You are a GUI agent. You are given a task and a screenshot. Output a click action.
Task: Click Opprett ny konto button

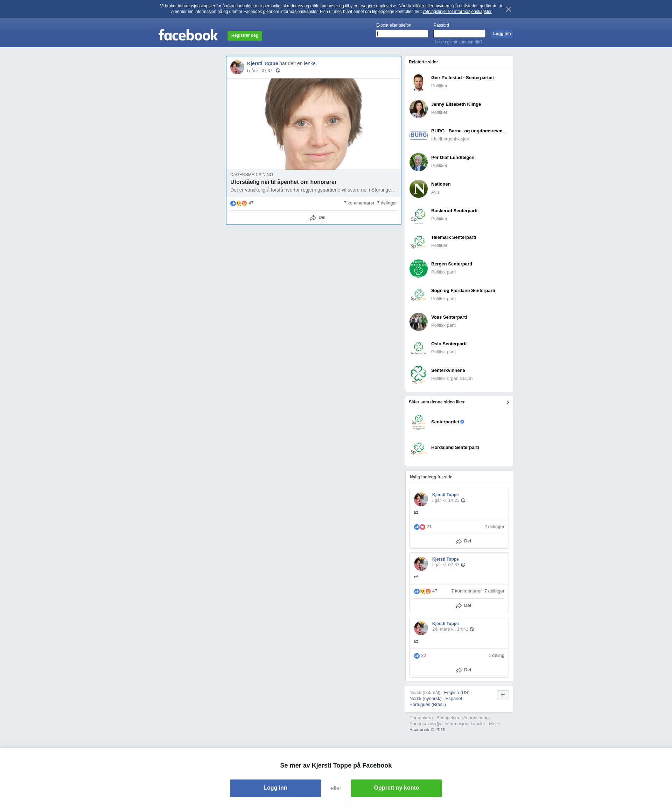point(396,788)
